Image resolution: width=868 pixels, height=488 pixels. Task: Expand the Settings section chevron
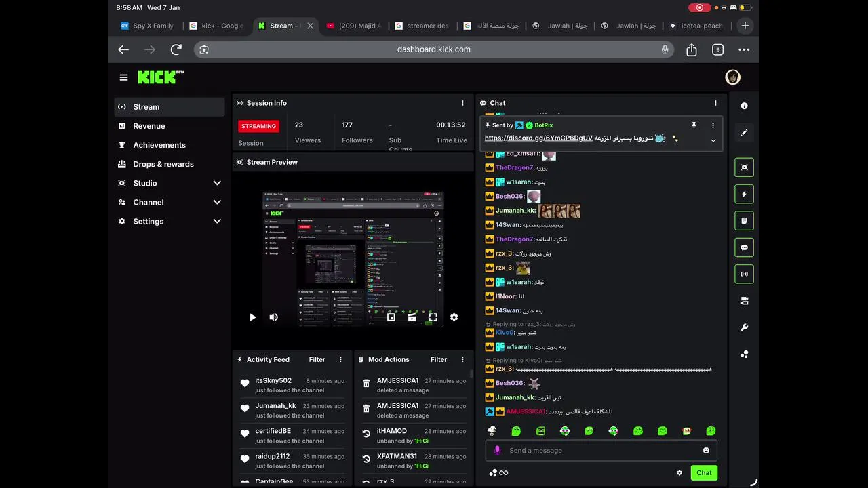[x=217, y=221]
